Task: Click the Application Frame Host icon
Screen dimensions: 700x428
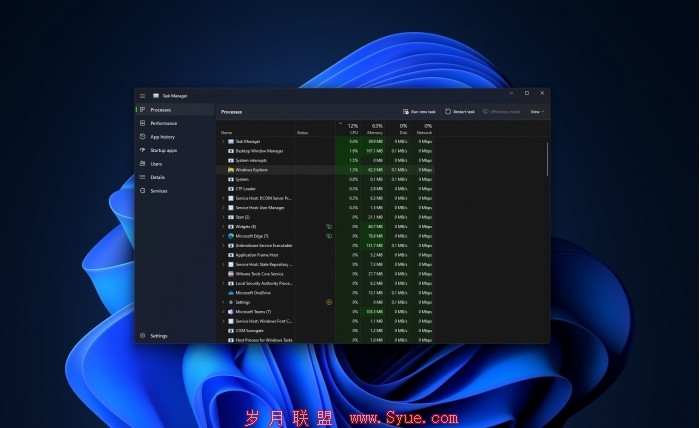Action: coord(231,255)
